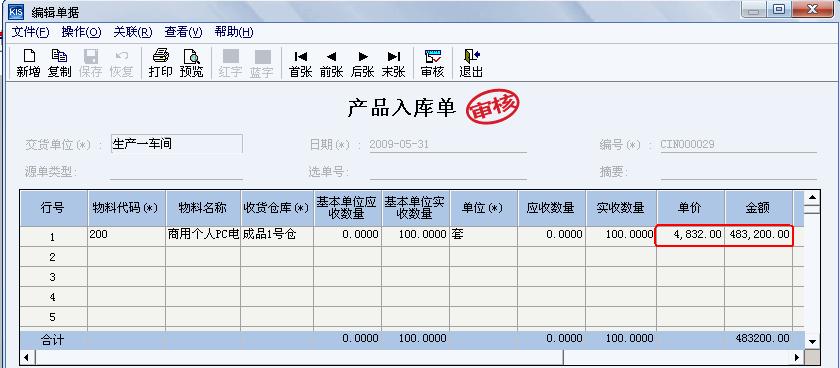
Task: Go to first record with 首张
Action: (x=301, y=63)
